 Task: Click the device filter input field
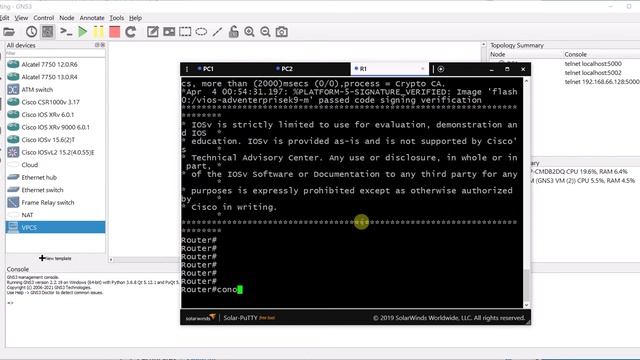[55, 53]
